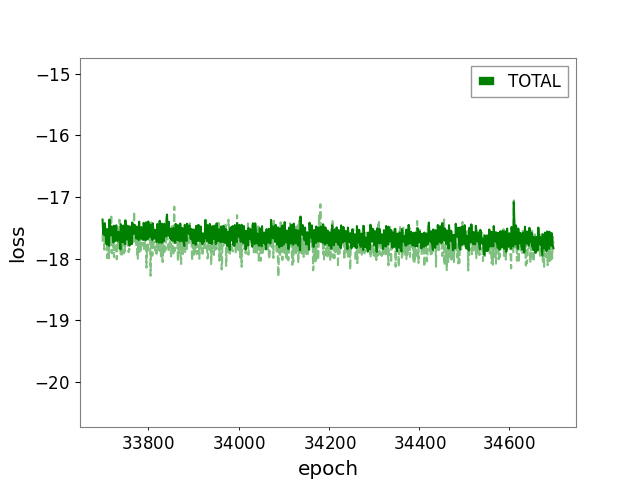Click y-axis tick label −17
The image size is (640, 480).
click(x=53, y=198)
